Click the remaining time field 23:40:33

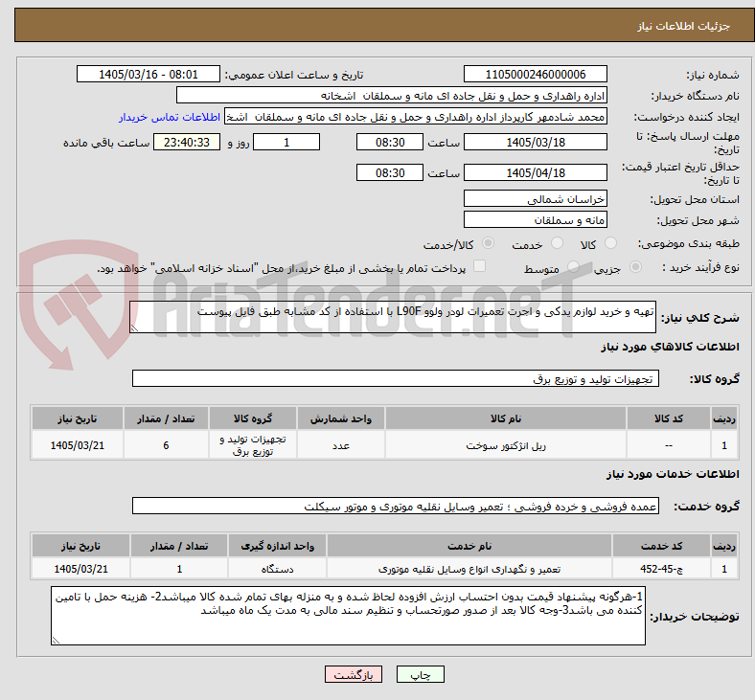(x=187, y=143)
